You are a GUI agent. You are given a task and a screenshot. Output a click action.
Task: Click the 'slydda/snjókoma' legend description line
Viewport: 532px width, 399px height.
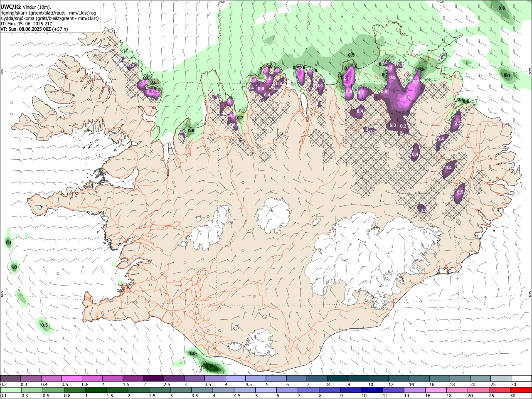click(49, 18)
